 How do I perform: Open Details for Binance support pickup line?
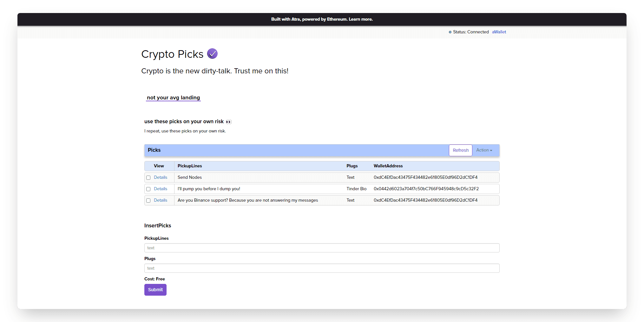tap(161, 200)
